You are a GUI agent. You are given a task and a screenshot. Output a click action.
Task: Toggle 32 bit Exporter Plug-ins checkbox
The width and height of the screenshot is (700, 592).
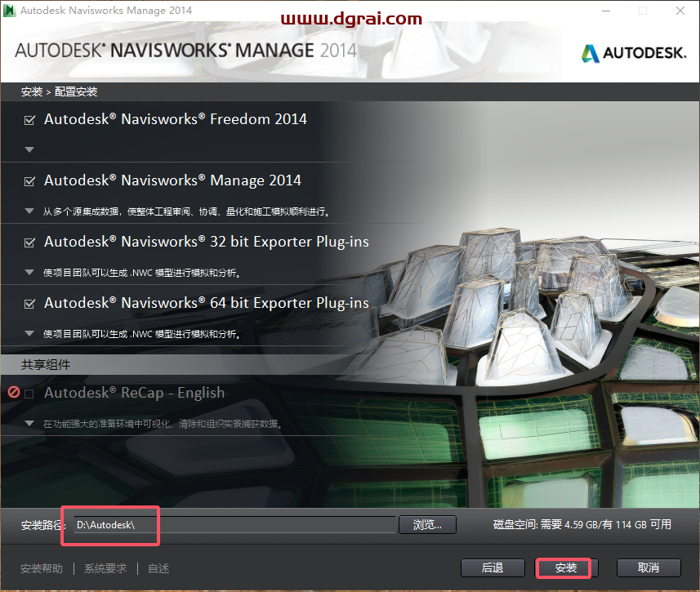point(29,243)
